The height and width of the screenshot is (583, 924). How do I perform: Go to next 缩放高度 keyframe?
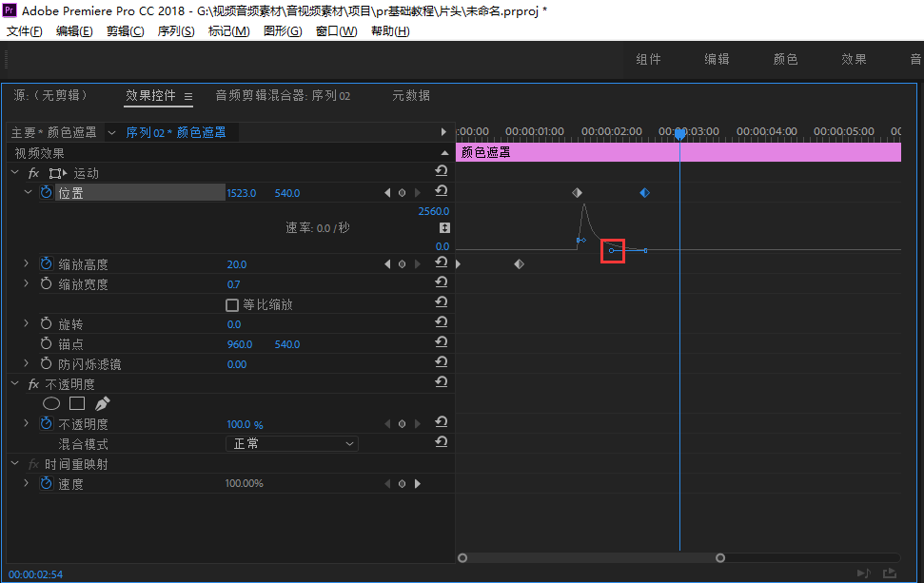click(417, 263)
